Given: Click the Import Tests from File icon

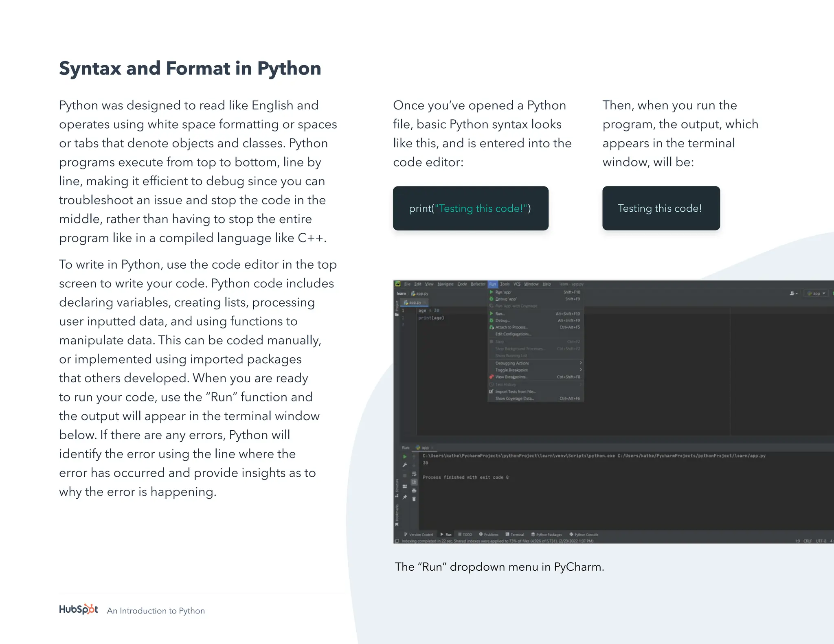Looking at the screenshot, I should 492,392.
